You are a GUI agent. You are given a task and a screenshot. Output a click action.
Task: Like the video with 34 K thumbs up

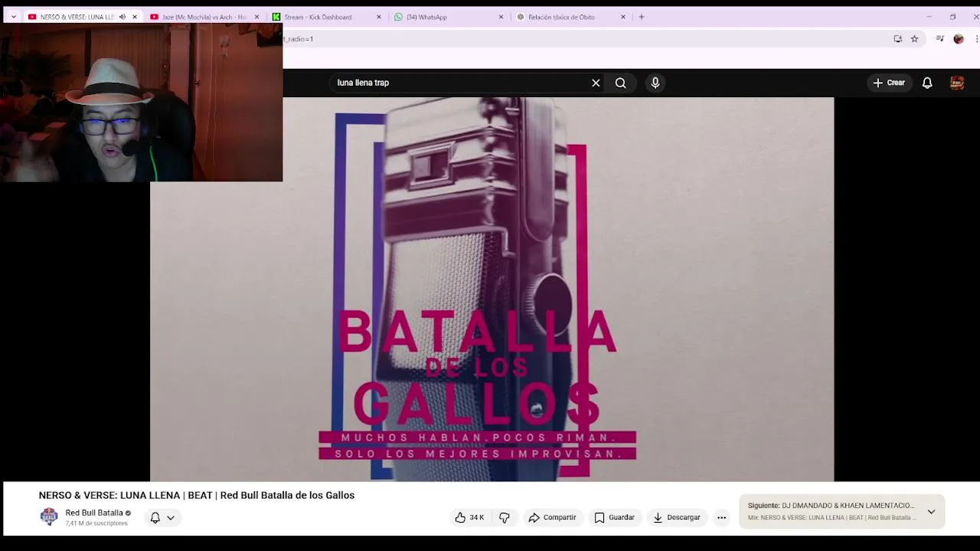[469, 517]
